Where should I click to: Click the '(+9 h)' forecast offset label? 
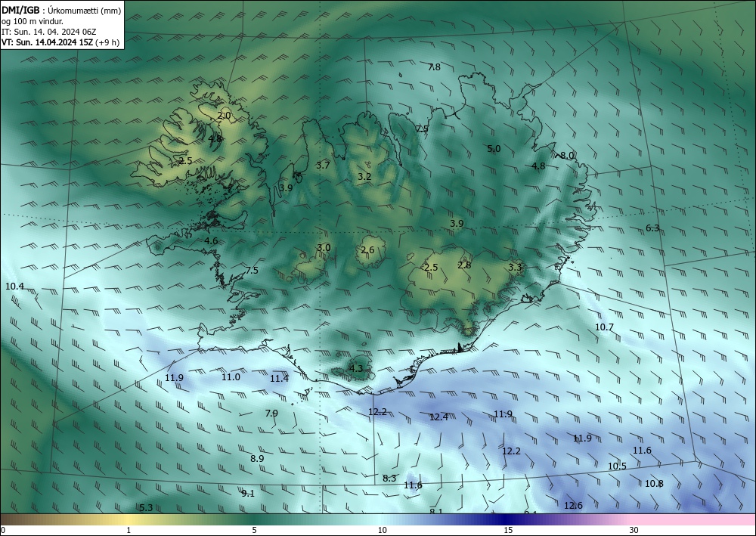[x=107, y=42]
